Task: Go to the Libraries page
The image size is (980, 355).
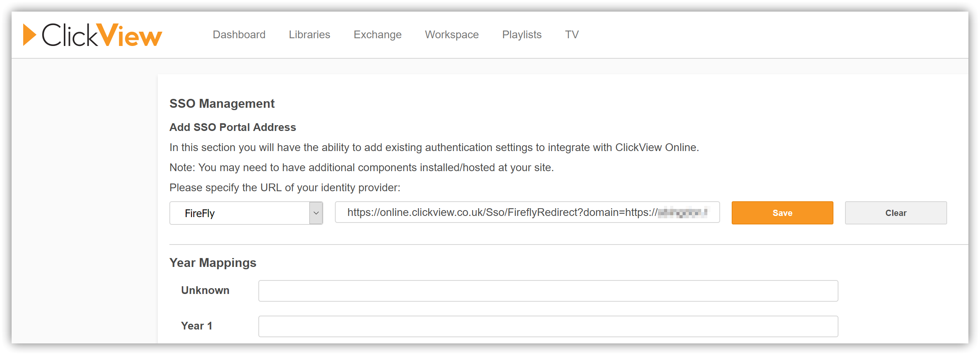Action: (309, 35)
